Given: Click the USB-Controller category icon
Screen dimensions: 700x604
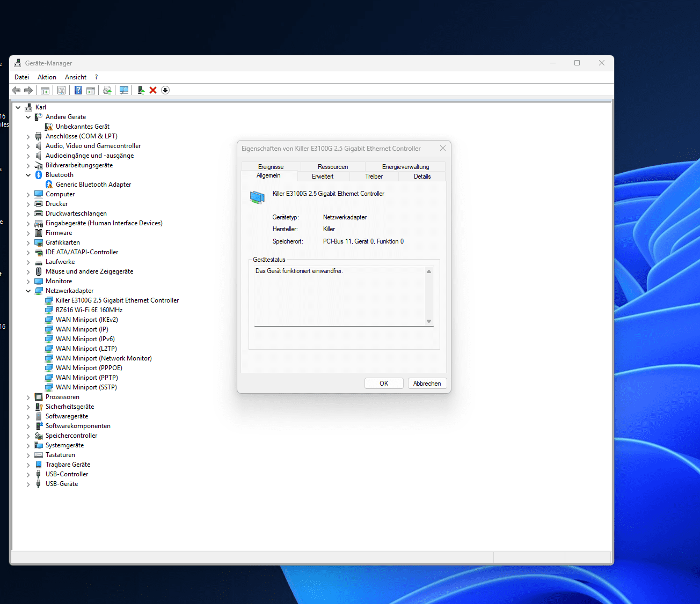Looking at the screenshot, I should point(39,474).
